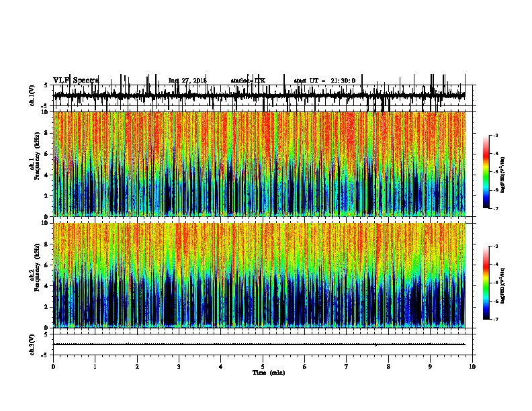This screenshot has height=411, width=532.
Task: Click the '2' kHz tick on ch.2 axis
Action: 47,307
